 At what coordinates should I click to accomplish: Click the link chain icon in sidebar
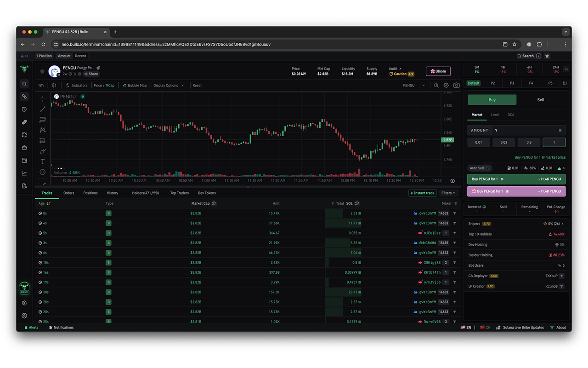point(24,97)
